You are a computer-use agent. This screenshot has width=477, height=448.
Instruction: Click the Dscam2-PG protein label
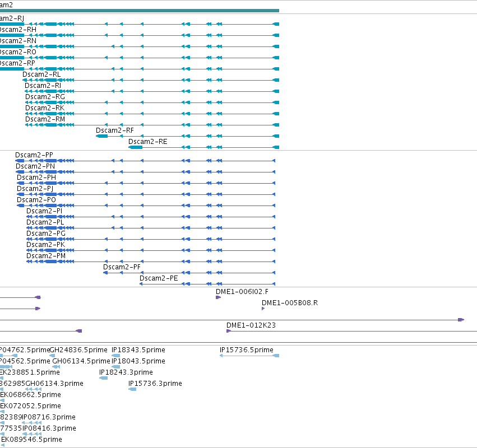point(46,234)
